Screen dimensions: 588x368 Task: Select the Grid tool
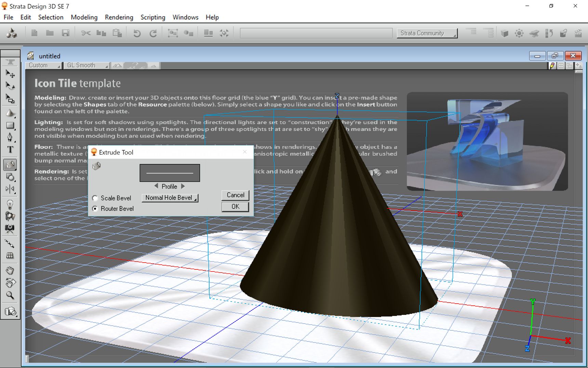point(10,256)
